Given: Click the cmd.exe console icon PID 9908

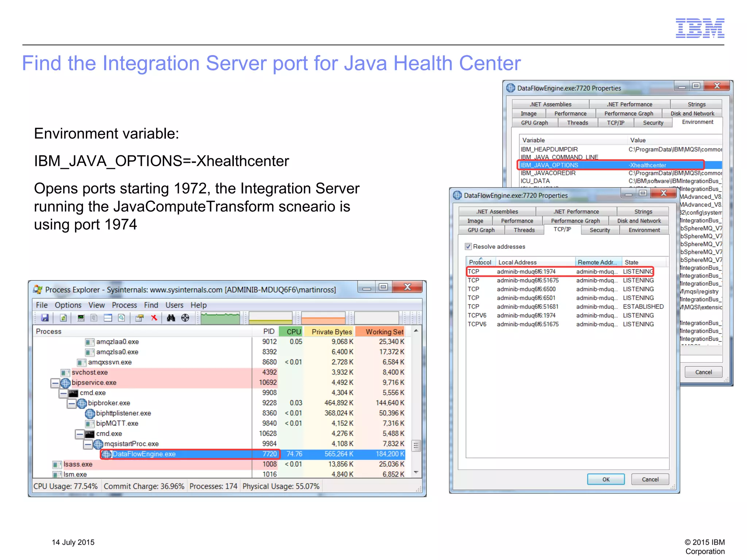Looking at the screenshot, I should click(74, 393).
